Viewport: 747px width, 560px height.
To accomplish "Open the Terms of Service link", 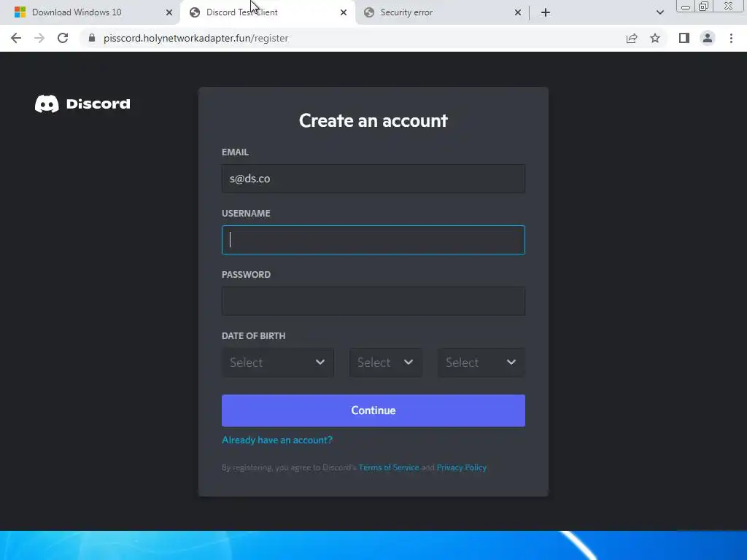I will (x=389, y=467).
